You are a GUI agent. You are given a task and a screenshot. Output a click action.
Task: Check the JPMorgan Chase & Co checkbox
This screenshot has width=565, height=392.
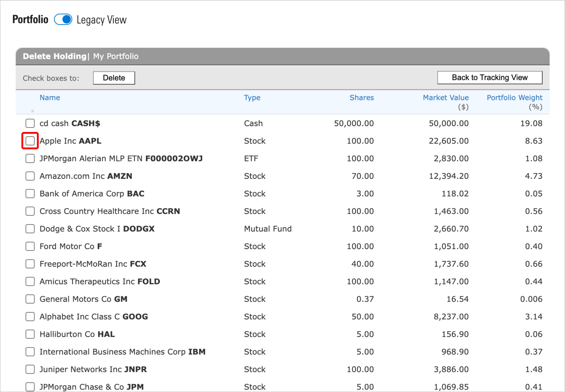(x=30, y=387)
